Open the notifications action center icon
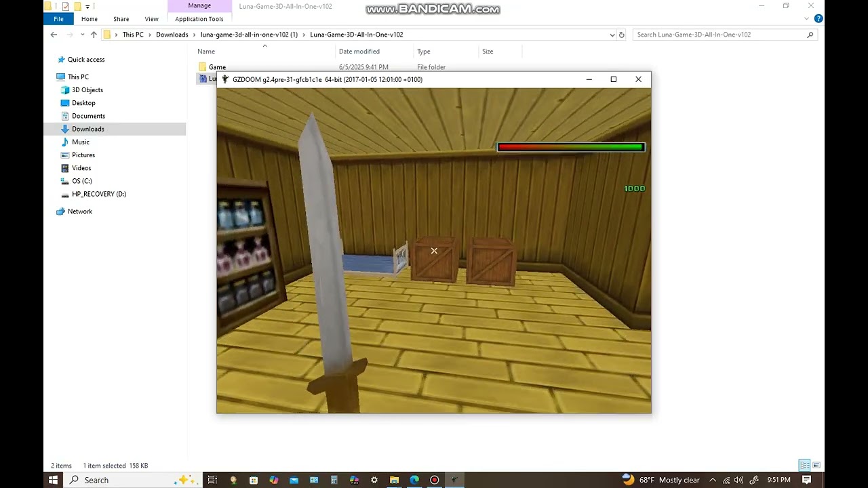868x488 pixels. pyautogui.click(x=807, y=480)
